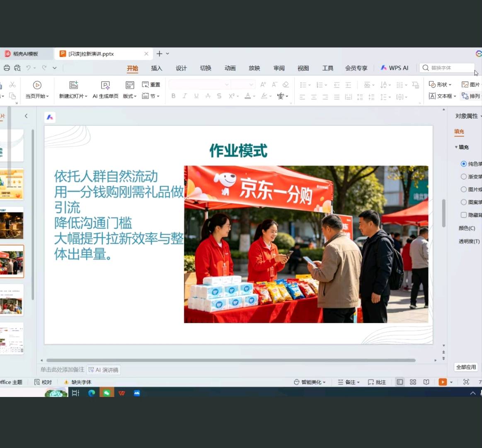The width and height of the screenshot is (482, 448).
Task: Click the 新建幻灯片 new slide icon
Action: pyautogui.click(x=73, y=85)
